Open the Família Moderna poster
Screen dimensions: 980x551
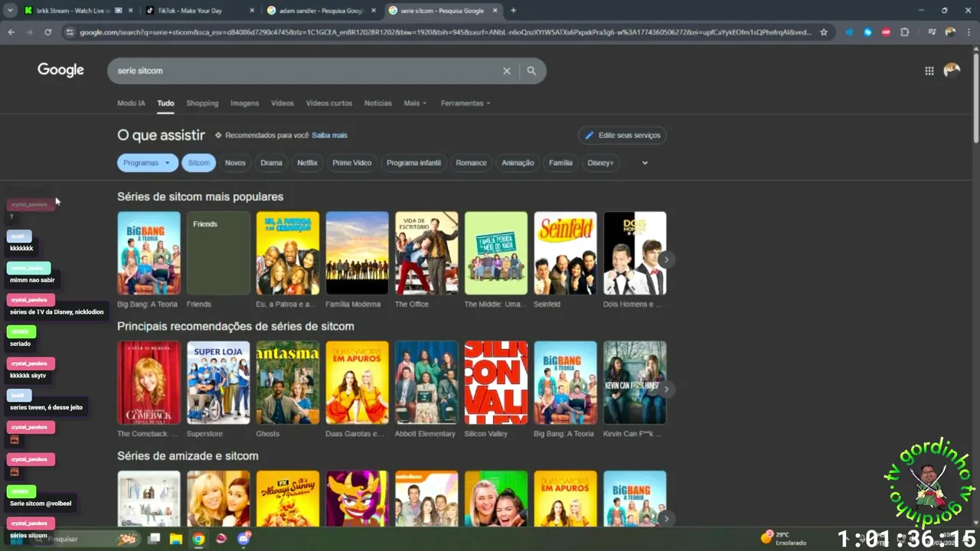[357, 253]
